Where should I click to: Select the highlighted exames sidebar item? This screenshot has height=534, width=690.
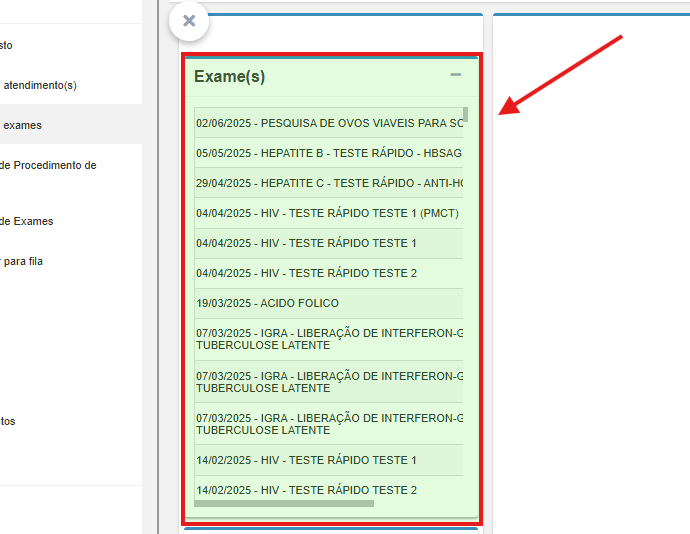(x=22, y=125)
